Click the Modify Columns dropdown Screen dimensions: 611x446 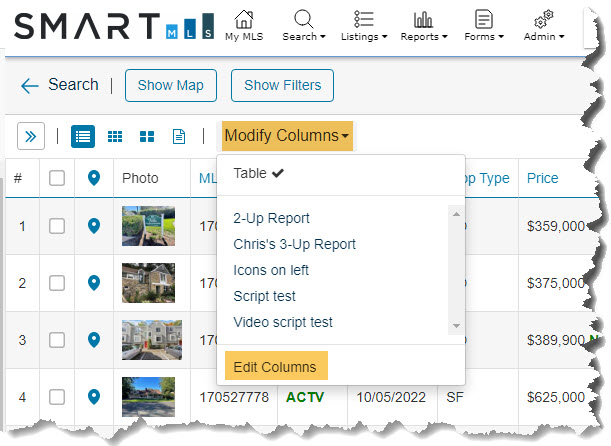pyautogui.click(x=287, y=136)
